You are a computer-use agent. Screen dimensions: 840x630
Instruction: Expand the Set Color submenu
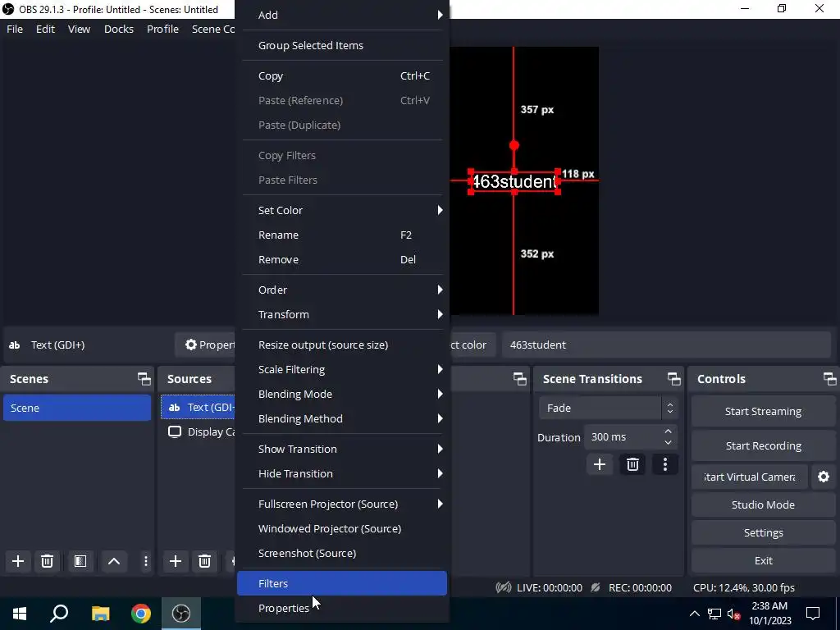coord(342,210)
